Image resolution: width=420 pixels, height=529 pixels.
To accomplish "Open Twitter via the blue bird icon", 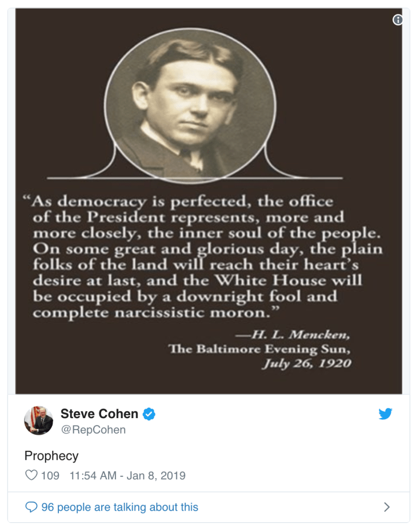I will pos(386,414).
